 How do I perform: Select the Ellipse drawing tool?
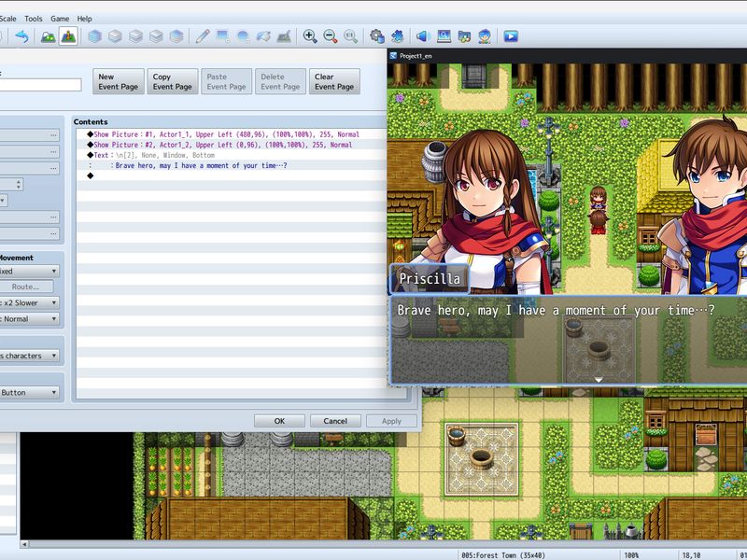click(243, 36)
